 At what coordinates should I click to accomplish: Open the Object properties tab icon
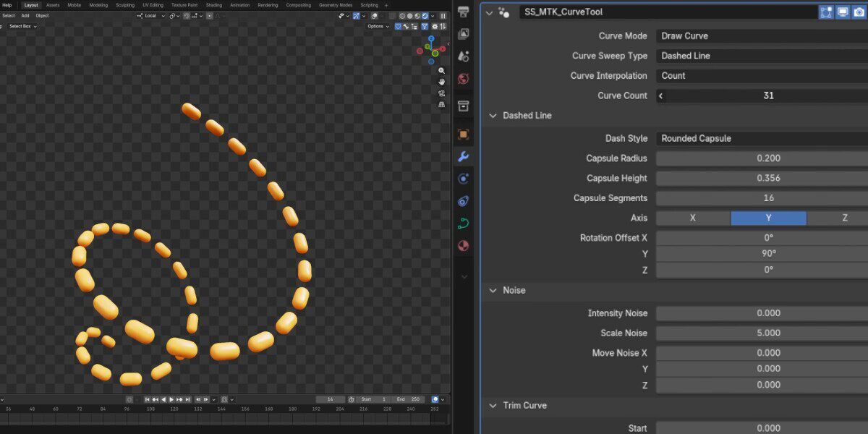pos(464,135)
